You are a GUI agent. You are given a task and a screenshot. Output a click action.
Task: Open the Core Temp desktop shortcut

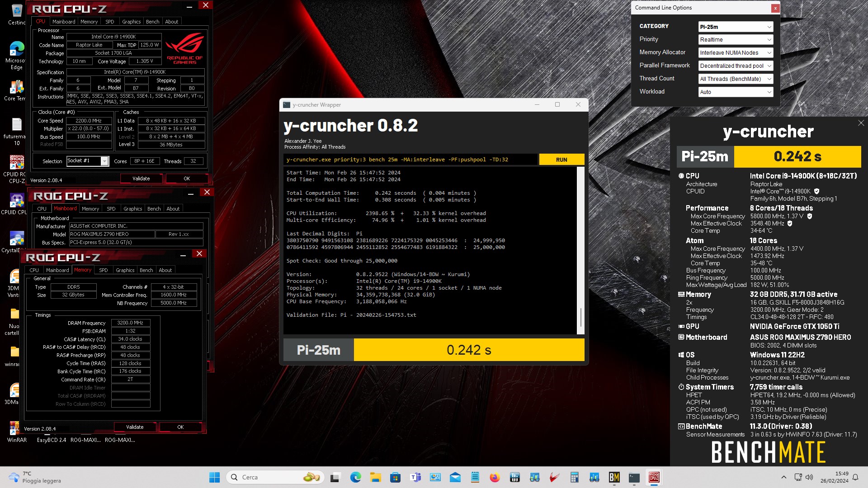[15, 90]
